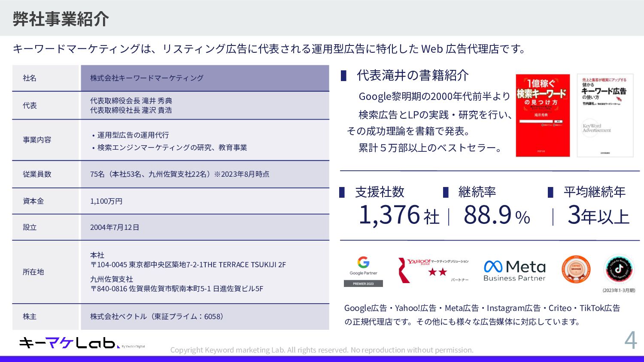The image size is (644, 362).
Task: Click the 社名 row label
Action: (x=30, y=78)
